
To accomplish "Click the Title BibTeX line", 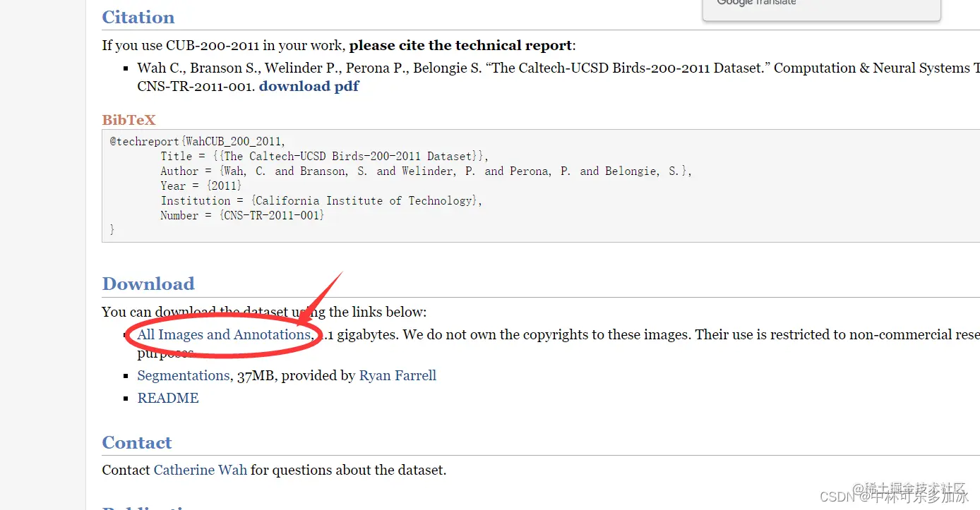I will coord(324,156).
